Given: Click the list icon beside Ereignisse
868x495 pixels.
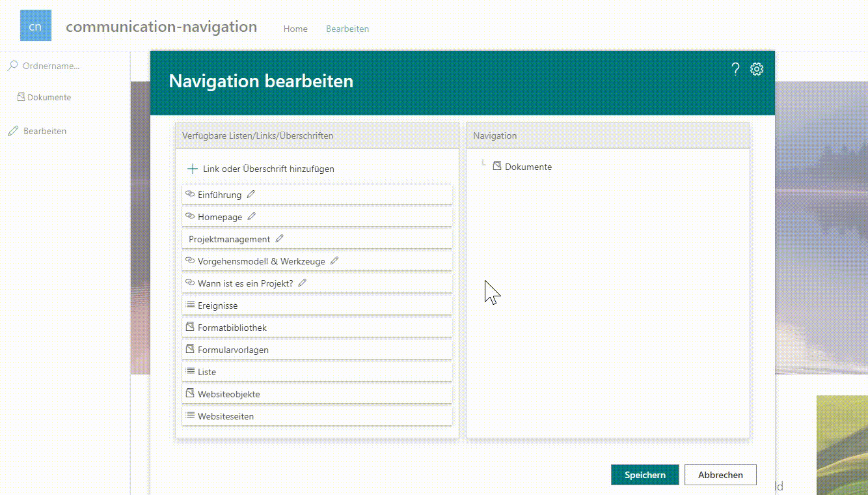Looking at the screenshot, I should [190, 304].
